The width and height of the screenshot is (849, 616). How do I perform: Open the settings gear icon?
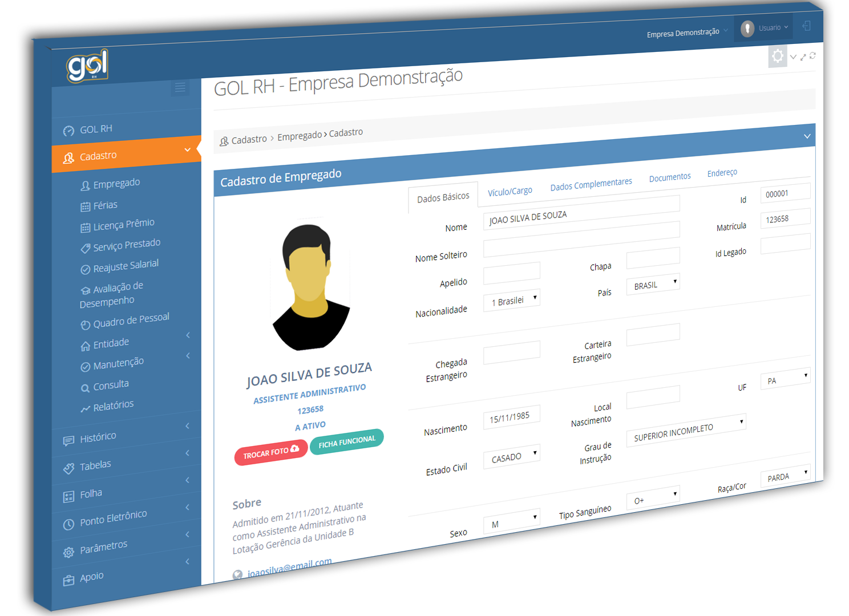click(778, 56)
